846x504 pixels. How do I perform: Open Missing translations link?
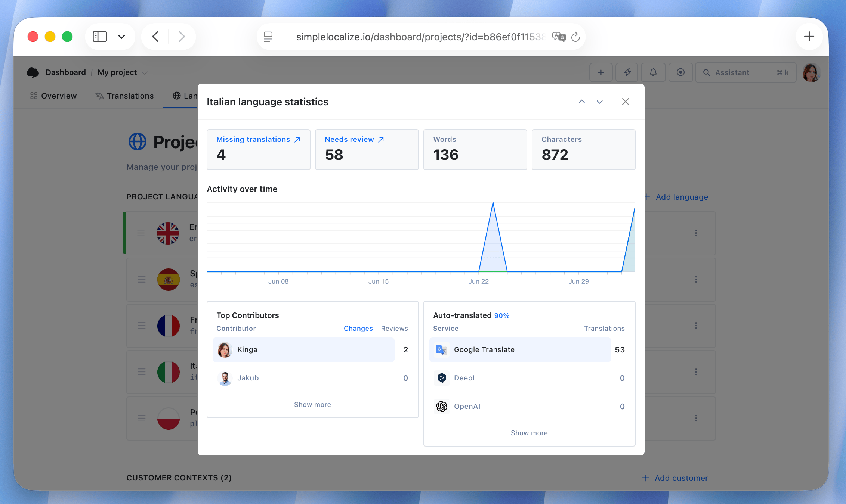point(258,139)
